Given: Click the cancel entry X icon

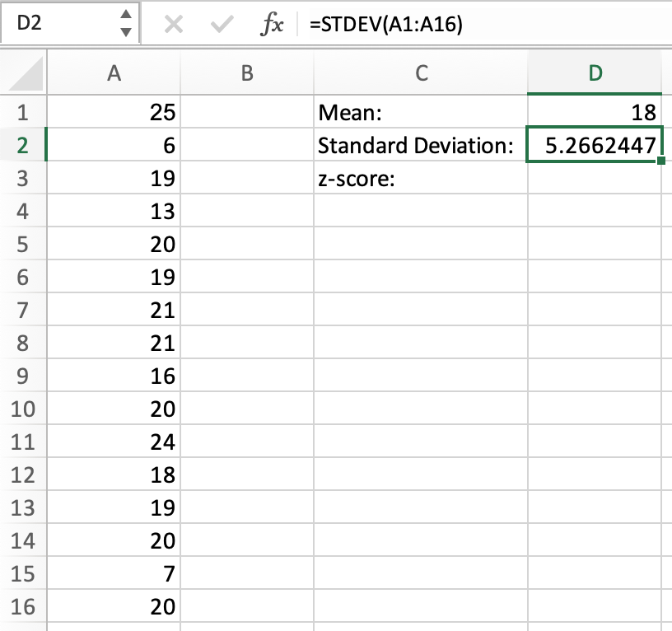Looking at the screenshot, I should [x=173, y=25].
